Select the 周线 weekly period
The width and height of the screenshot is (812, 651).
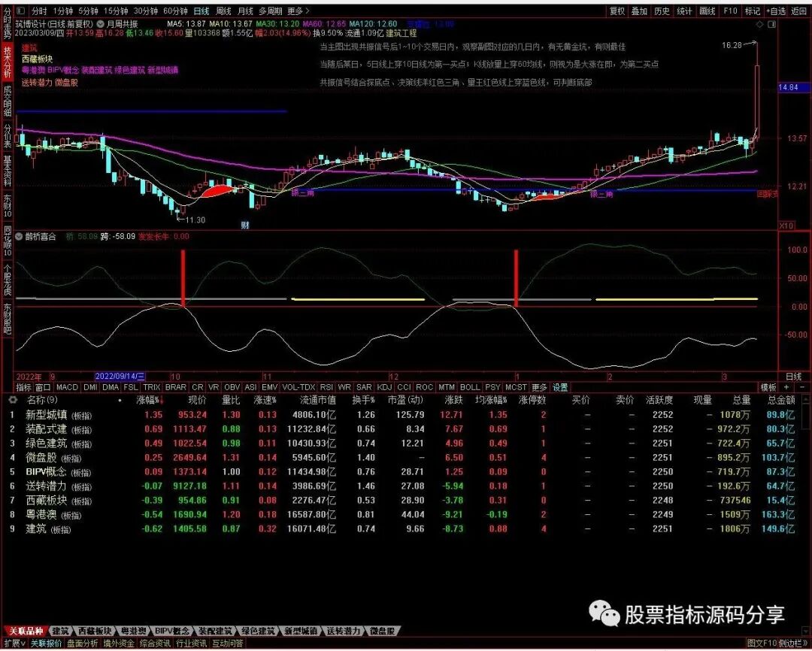(223, 11)
